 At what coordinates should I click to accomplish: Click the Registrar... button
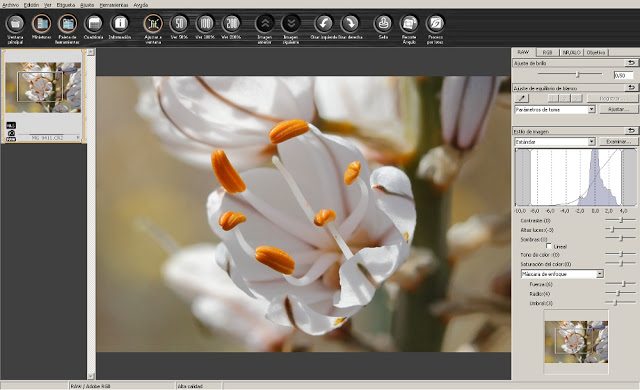point(612,98)
